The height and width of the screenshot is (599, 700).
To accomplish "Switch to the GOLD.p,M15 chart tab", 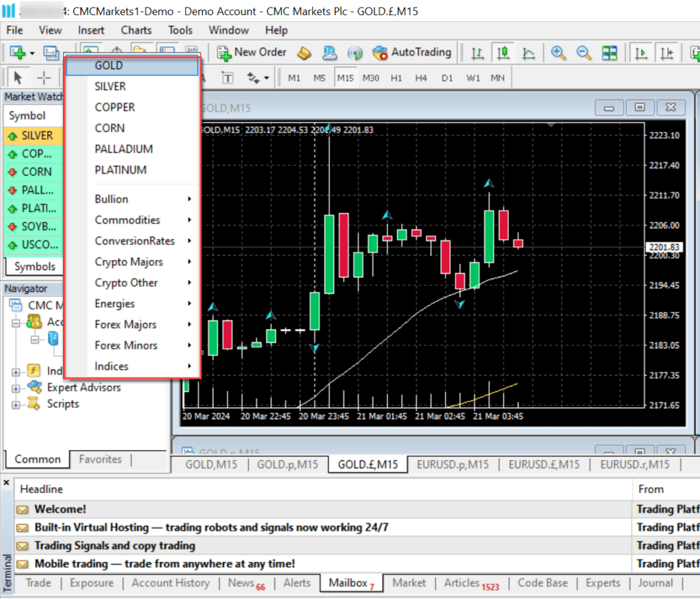I will click(288, 464).
